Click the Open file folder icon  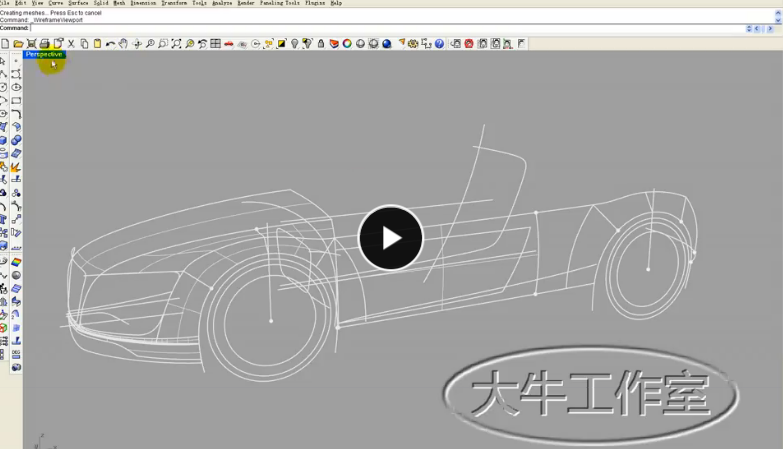18,44
